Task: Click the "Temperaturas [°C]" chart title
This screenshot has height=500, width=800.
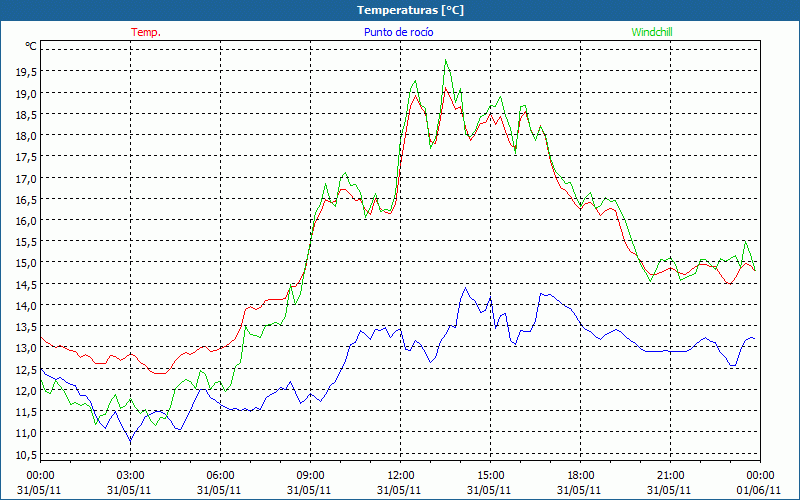Action: click(410, 10)
